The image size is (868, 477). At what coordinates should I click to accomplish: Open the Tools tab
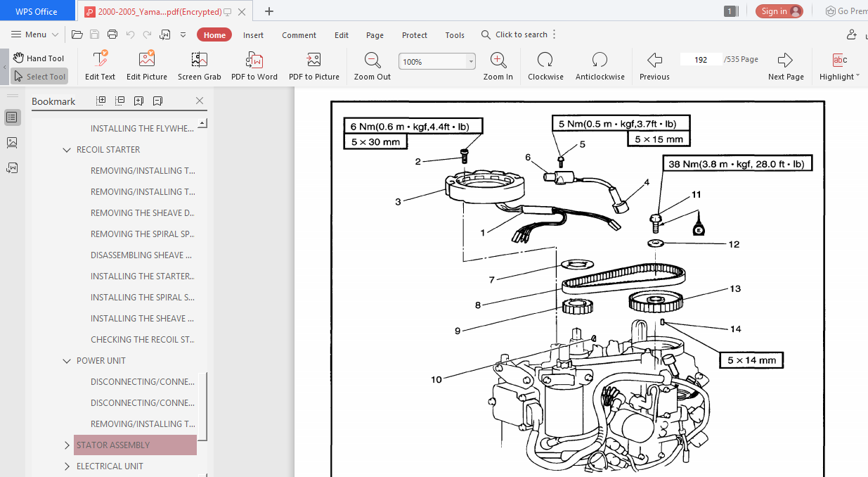coord(455,35)
